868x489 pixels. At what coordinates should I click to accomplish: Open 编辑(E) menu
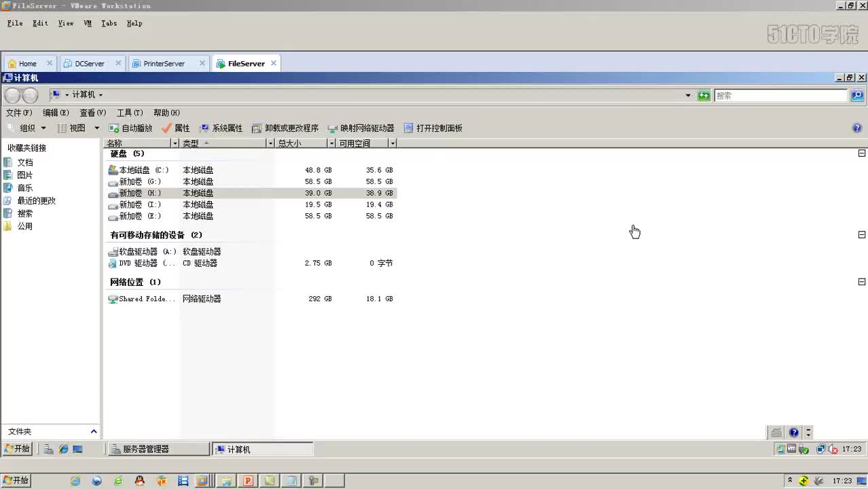[56, 113]
